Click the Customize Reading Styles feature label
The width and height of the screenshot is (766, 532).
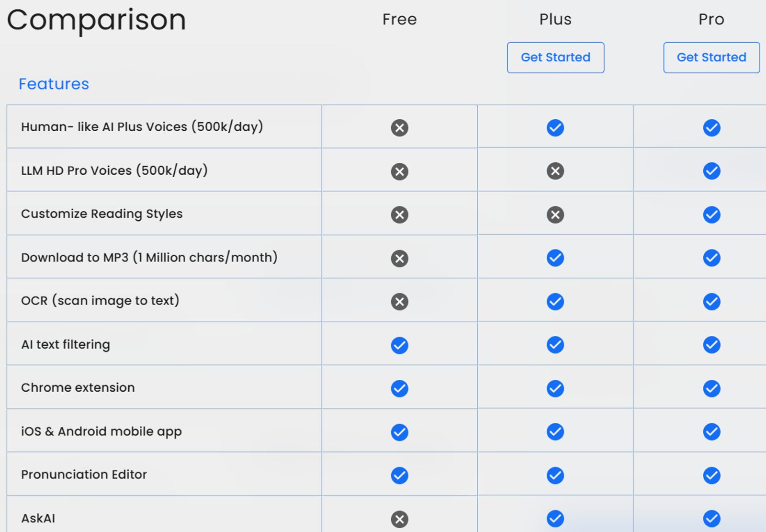tap(101, 214)
